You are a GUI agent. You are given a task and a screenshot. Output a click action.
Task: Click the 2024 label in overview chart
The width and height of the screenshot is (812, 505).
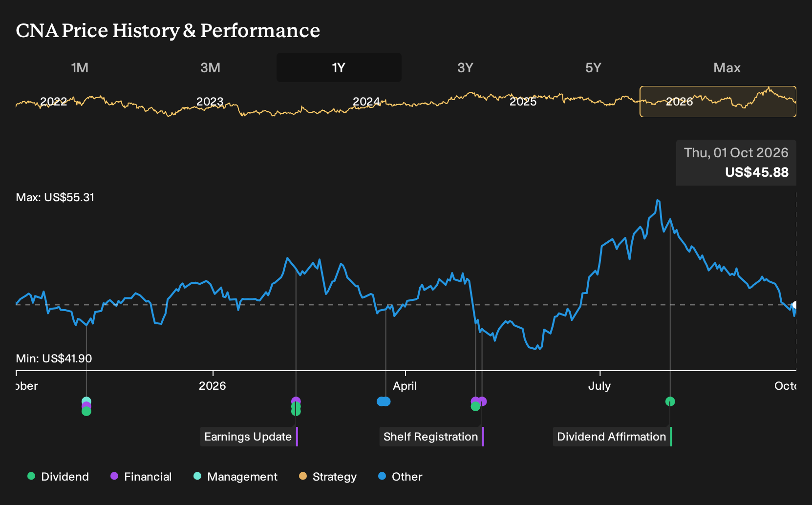[x=366, y=102]
